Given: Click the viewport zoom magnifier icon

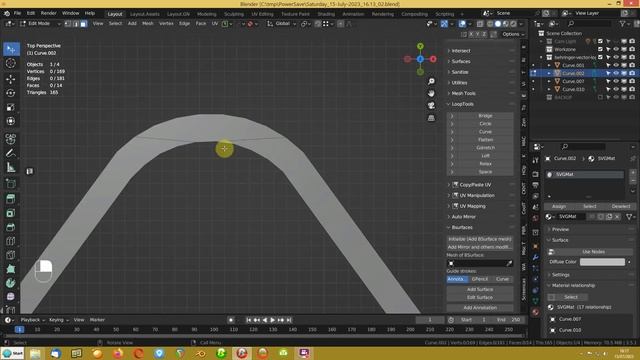Looking at the screenshot, I should click(x=431, y=81).
